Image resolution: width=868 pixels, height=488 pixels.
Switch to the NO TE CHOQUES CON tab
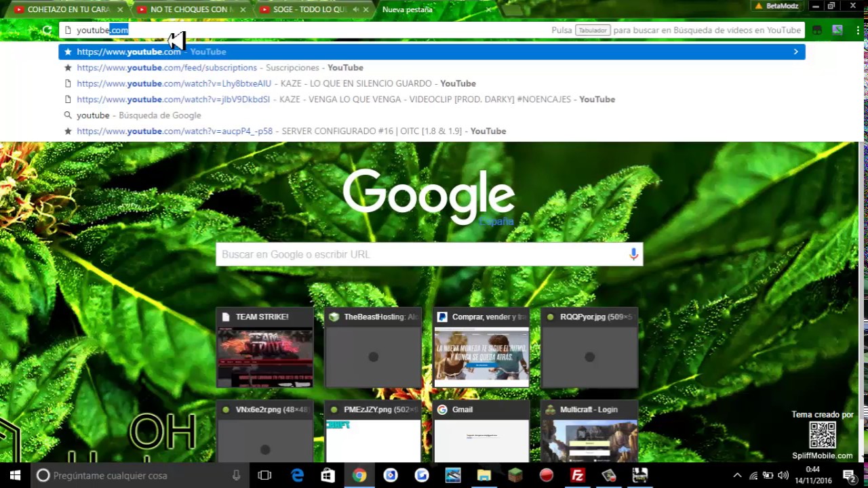pos(190,9)
